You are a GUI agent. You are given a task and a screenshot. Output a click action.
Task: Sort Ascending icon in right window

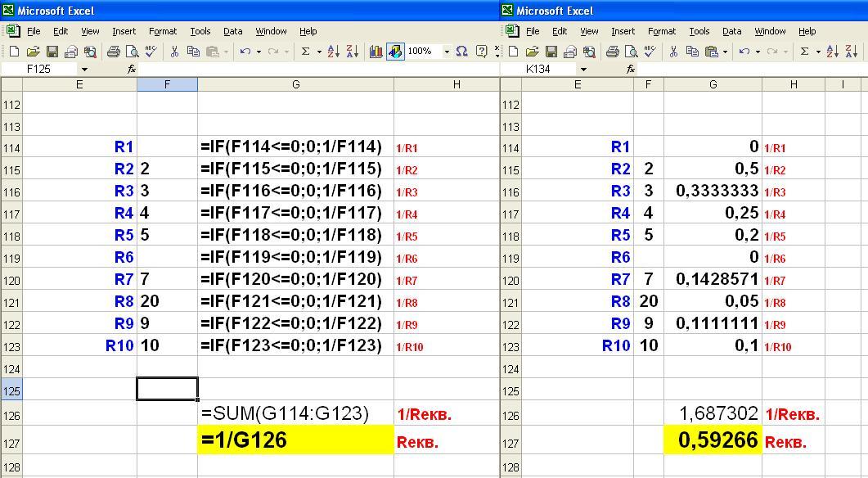[x=833, y=52]
